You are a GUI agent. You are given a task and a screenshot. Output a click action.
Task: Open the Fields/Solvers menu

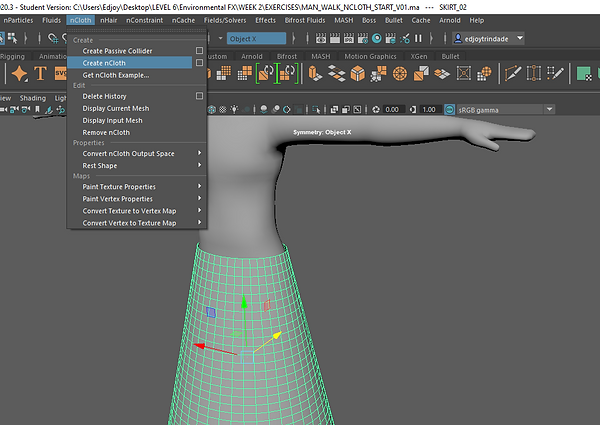point(225,20)
